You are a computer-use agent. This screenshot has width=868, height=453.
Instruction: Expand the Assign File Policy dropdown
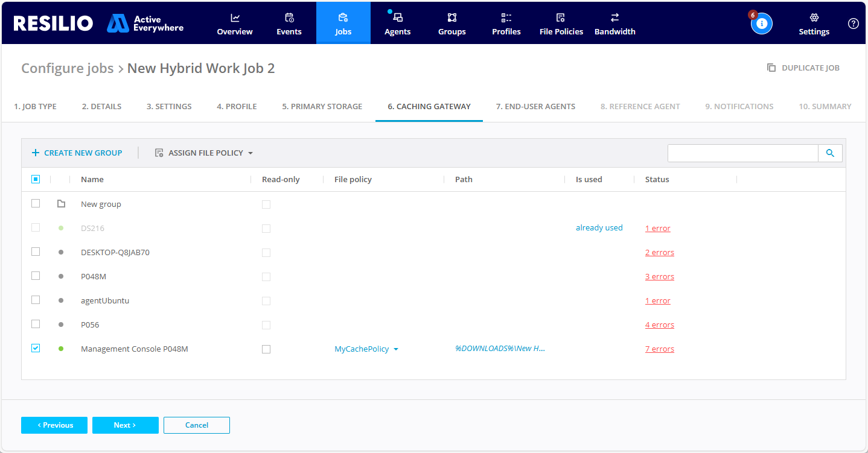[x=204, y=153]
